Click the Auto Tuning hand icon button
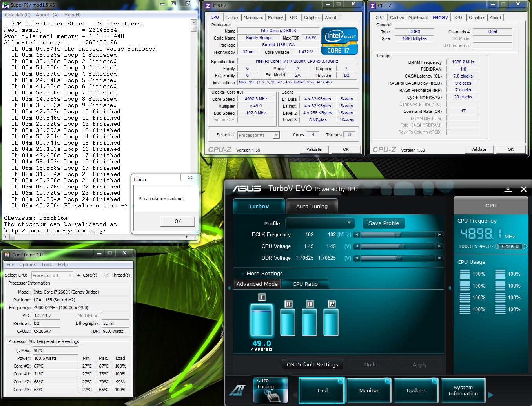This screenshot has height=406, width=532. (271, 390)
